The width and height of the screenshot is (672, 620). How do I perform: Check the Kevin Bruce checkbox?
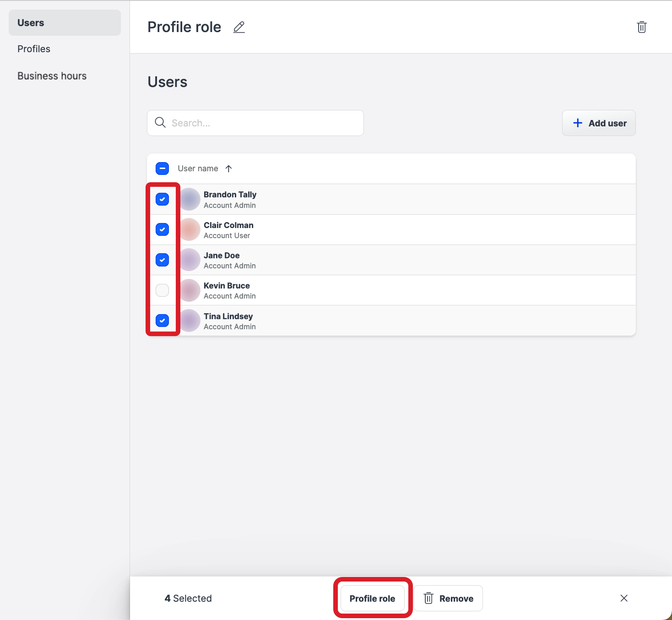point(163,290)
